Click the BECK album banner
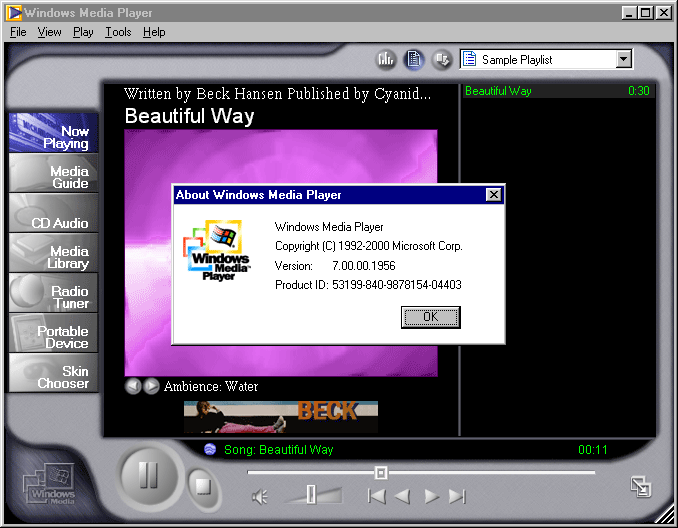The image size is (678, 528). 281,416
